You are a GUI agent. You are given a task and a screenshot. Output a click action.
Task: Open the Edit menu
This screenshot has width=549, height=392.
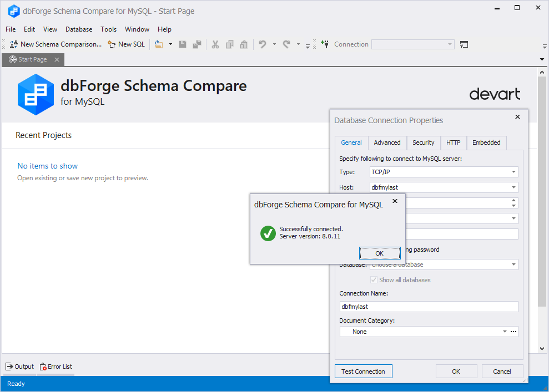29,29
